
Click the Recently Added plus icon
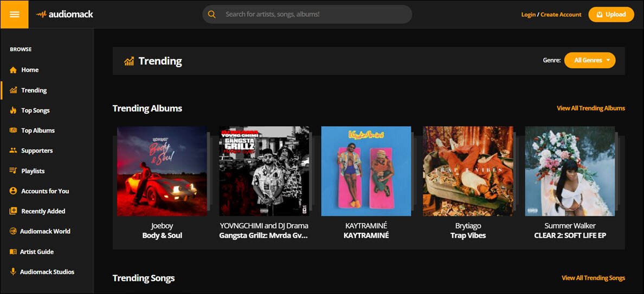point(13,211)
